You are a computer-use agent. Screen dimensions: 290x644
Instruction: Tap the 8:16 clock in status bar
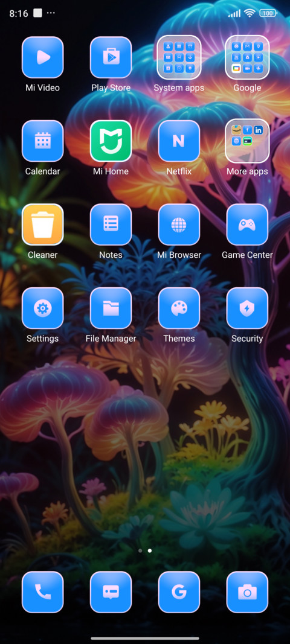(x=19, y=13)
